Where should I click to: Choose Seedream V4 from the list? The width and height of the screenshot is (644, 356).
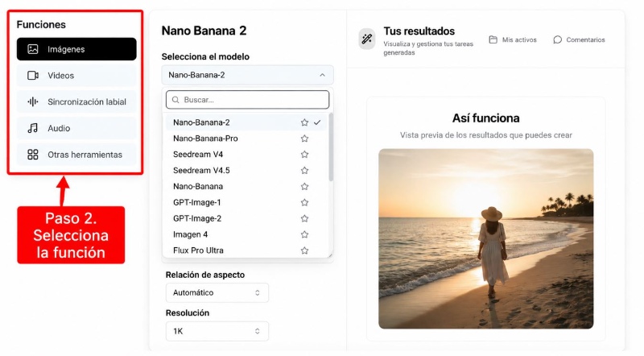pyautogui.click(x=246, y=155)
